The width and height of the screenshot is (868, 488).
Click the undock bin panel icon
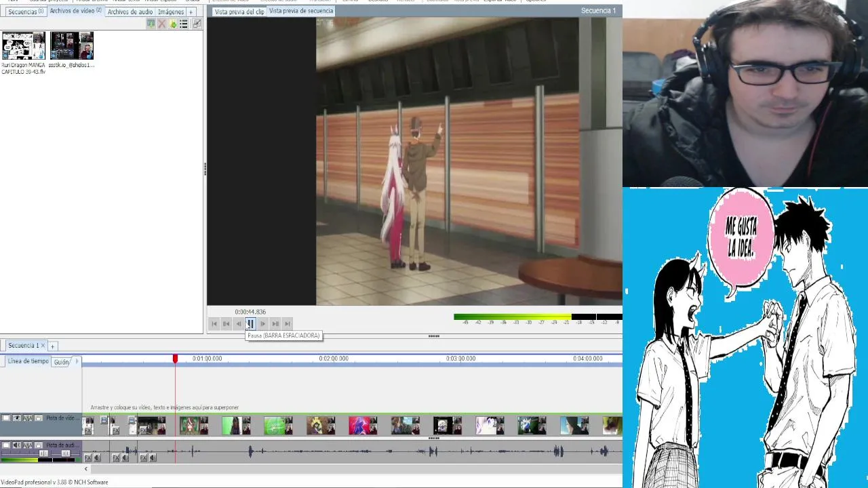196,24
